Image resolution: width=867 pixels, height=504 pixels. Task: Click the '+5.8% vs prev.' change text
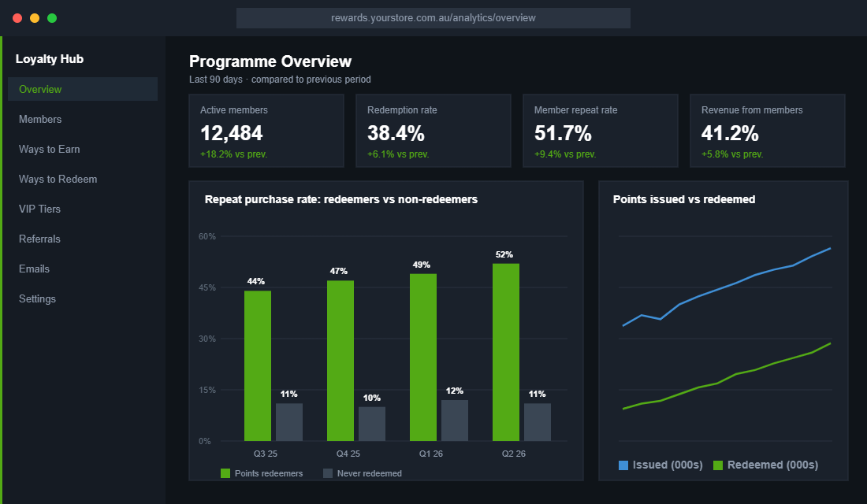732,154
